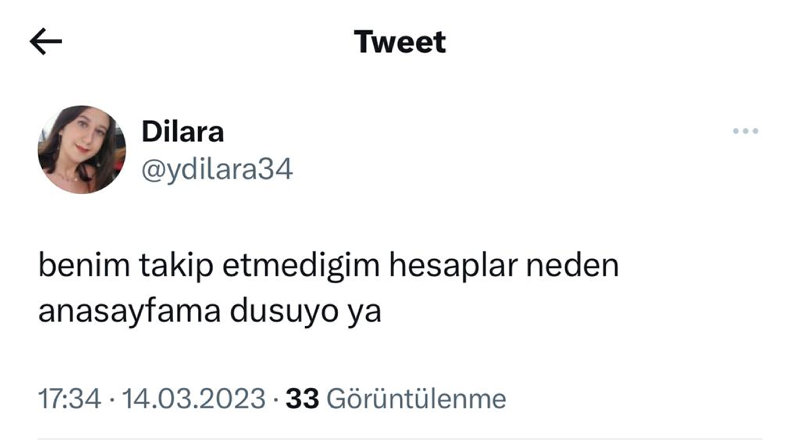Screen dimensions: 800x445
Task: Click the 14.03.2023 date
Action: [193, 399]
